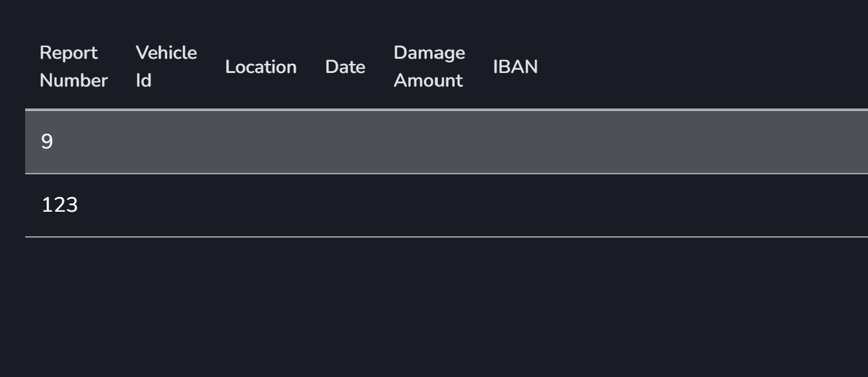Click the Vehicle Id column header

[167, 66]
